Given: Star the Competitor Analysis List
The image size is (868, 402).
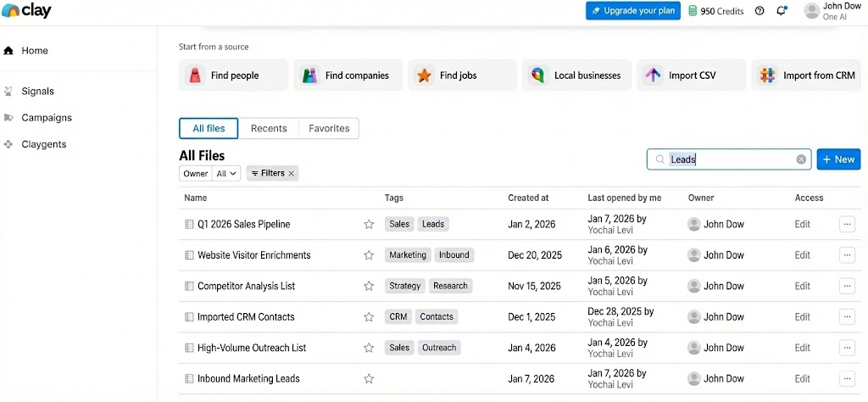Looking at the screenshot, I should tap(369, 287).
